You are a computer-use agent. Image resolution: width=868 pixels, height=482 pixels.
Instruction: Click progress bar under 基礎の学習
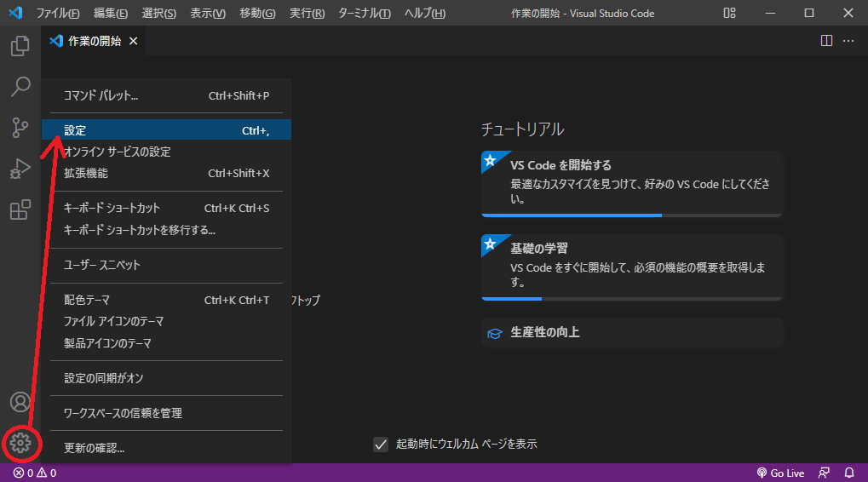pos(632,299)
